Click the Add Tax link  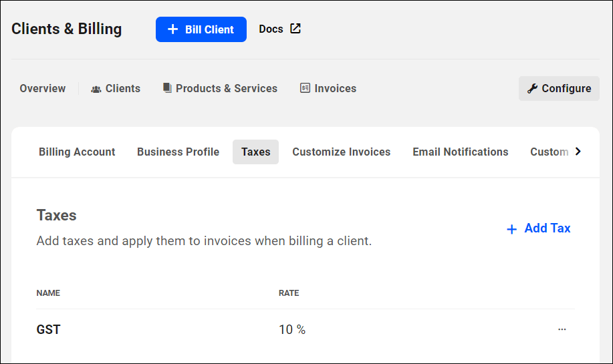(547, 228)
